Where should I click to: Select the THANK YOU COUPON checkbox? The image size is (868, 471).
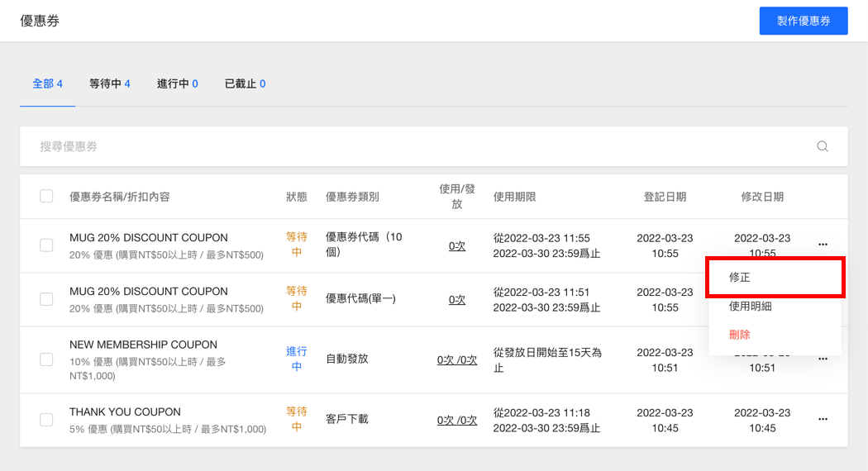(x=46, y=420)
